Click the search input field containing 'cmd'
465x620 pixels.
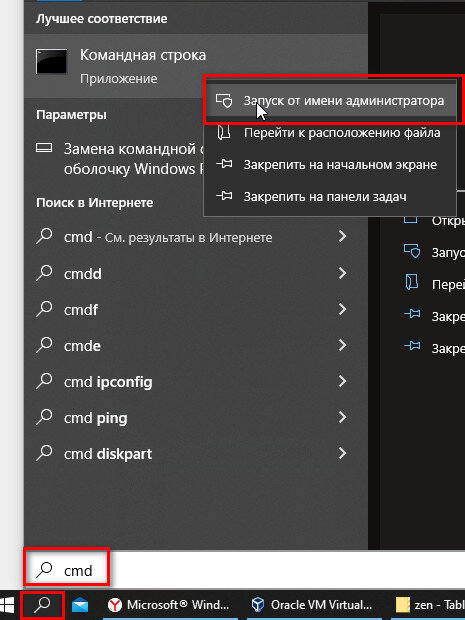244,570
